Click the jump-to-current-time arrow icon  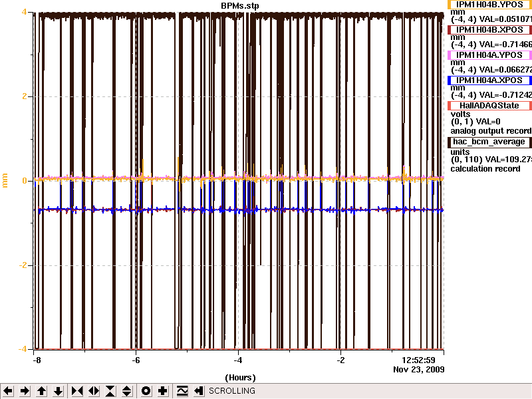198,391
